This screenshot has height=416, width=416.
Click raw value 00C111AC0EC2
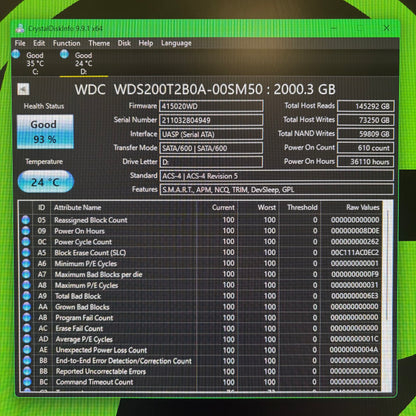[355, 252]
